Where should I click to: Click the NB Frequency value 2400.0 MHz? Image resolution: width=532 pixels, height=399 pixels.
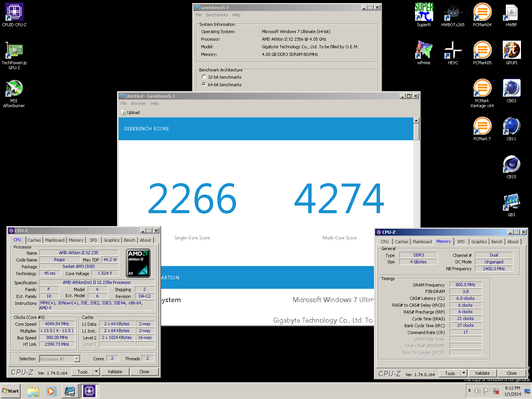494,269
